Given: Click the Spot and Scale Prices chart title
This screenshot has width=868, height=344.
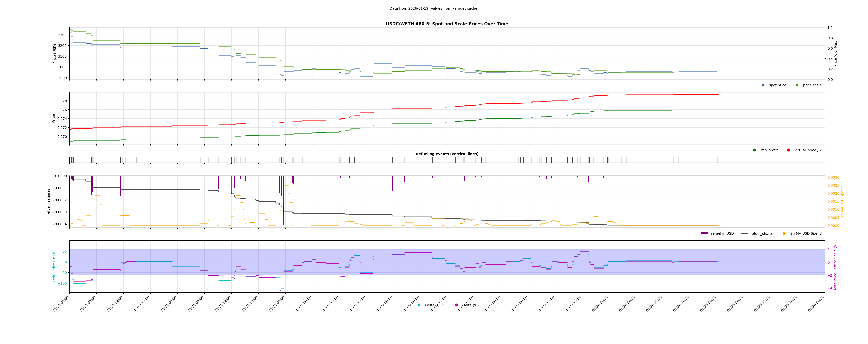Looking at the screenshot, I should [x=447, y=24].
